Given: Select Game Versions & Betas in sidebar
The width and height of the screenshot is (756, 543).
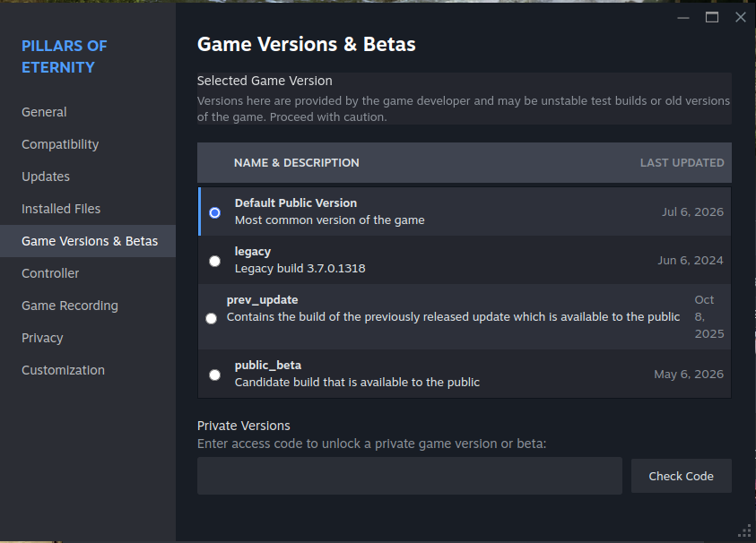Looking at the screenshot, I should [x=88, y=241].
